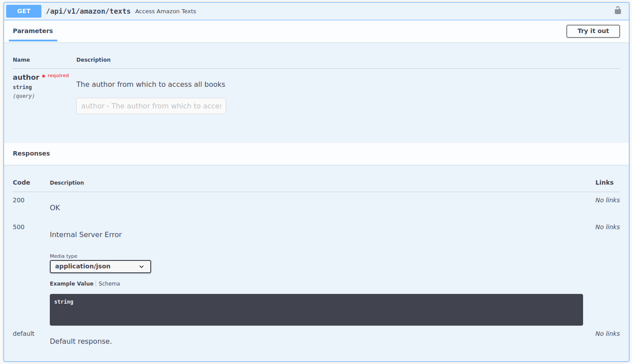Screen dimensions: 632x364
Task: Click the Responses section header
Action: click(x=31, y=153)
